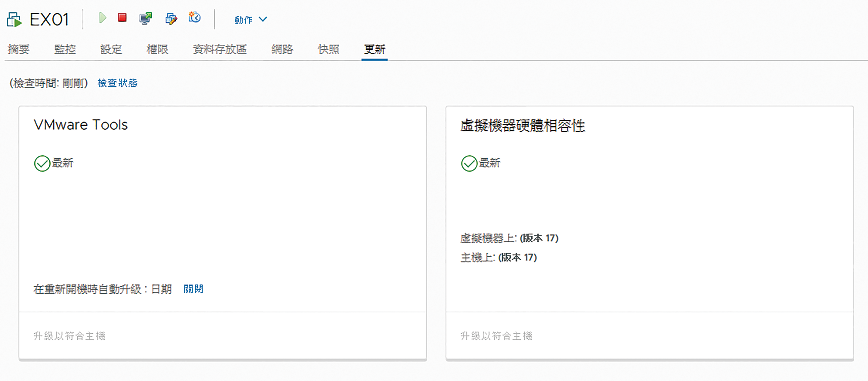Image resolution: width=868 pixels, height=381 pixels.
Task: Click the 虛擬機器上: (版本 17) text
Action: pos(510,238)
